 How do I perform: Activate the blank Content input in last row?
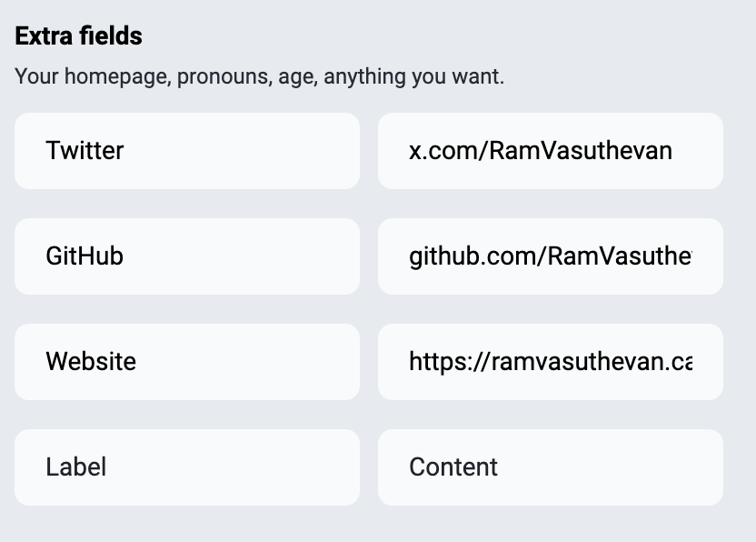(x=550, y=467)
